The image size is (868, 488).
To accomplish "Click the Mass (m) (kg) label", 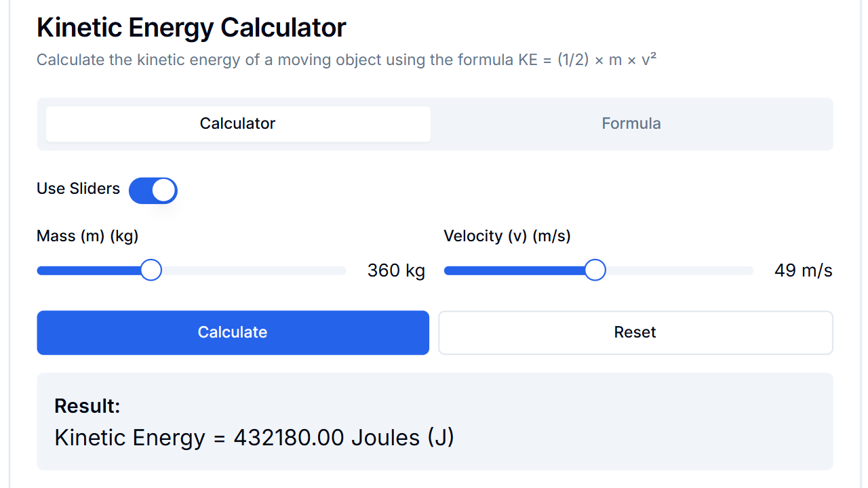I will [x=87, y=236].
